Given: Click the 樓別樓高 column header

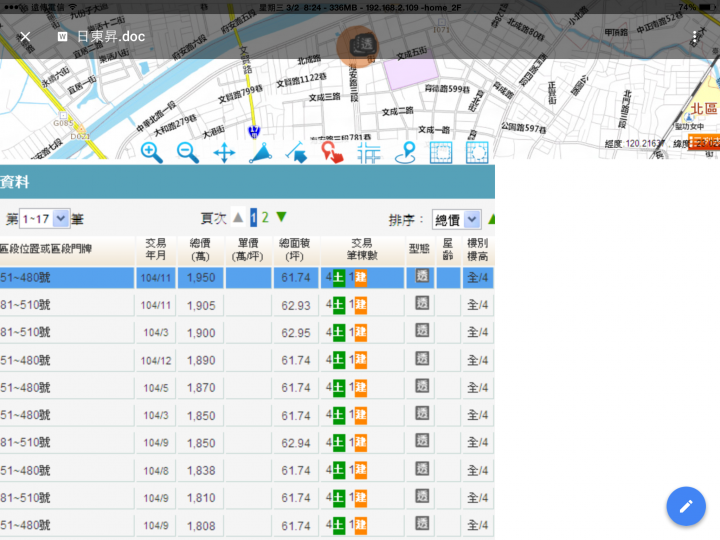Looking at the screenshot, I should tap(478, 249).
